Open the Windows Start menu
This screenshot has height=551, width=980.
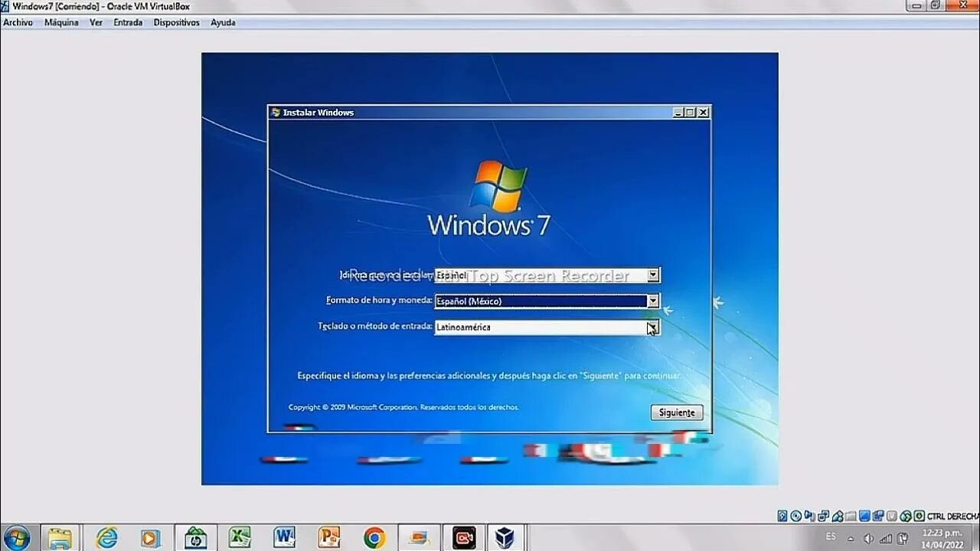(17, 538)
